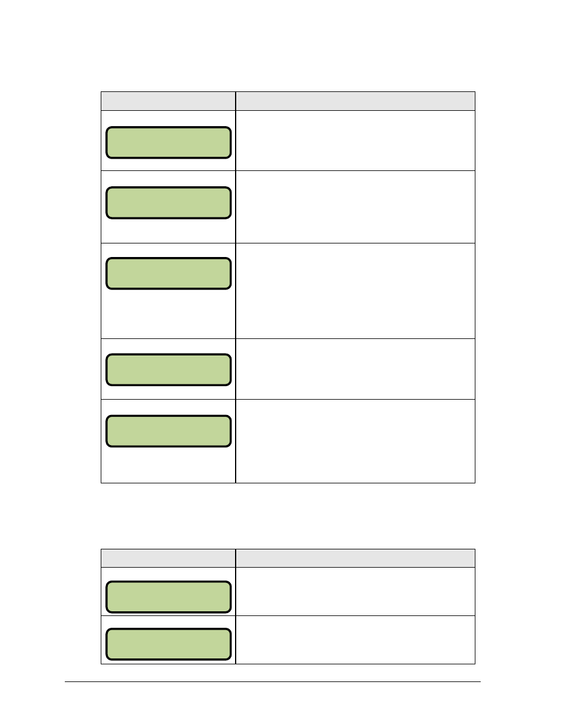Click lower table's right gray header cell
This screenshot has width=562, height=728.
click(355, 558)
